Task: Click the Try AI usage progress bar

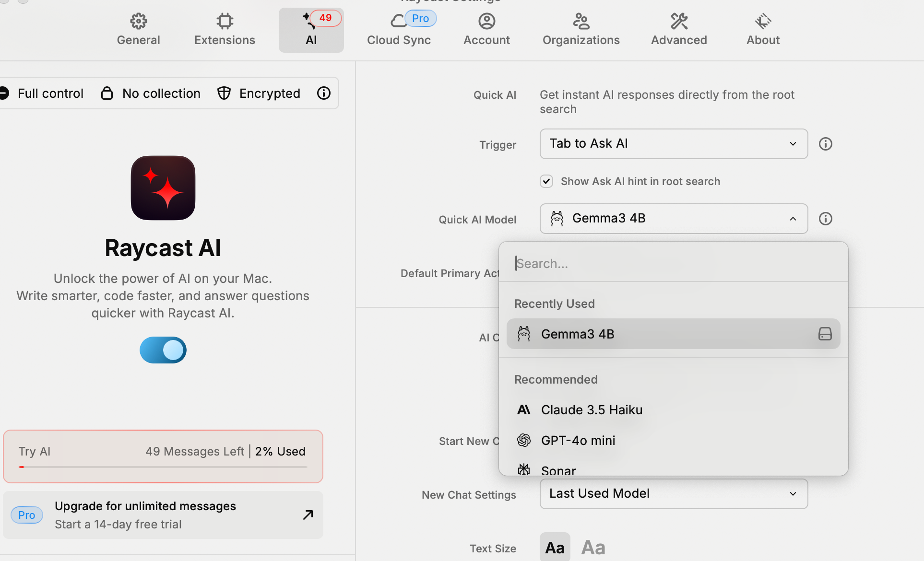Action: pos(163,467)
